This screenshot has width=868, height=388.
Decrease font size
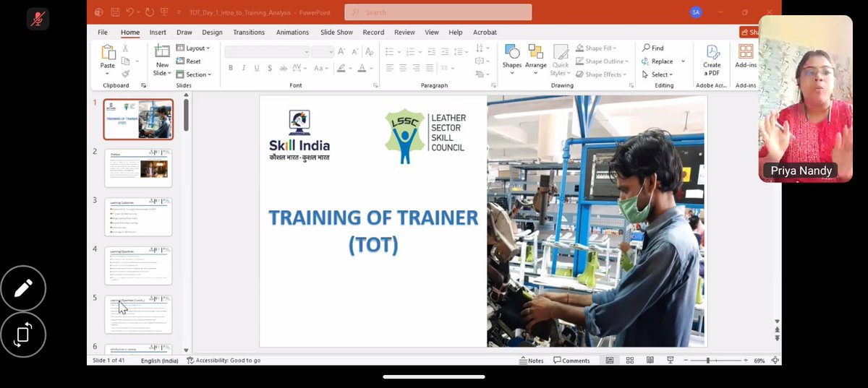[354, 51]
